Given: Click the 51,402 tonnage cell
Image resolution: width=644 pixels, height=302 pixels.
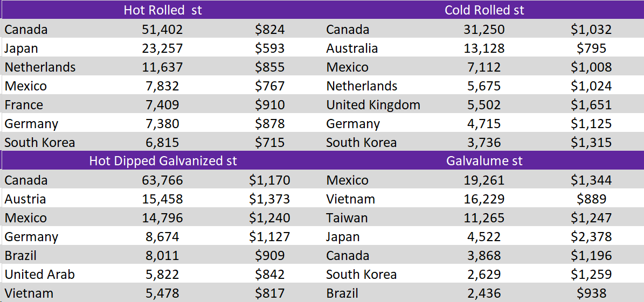Looking at the screenshot, I should [x=161, y=30].
